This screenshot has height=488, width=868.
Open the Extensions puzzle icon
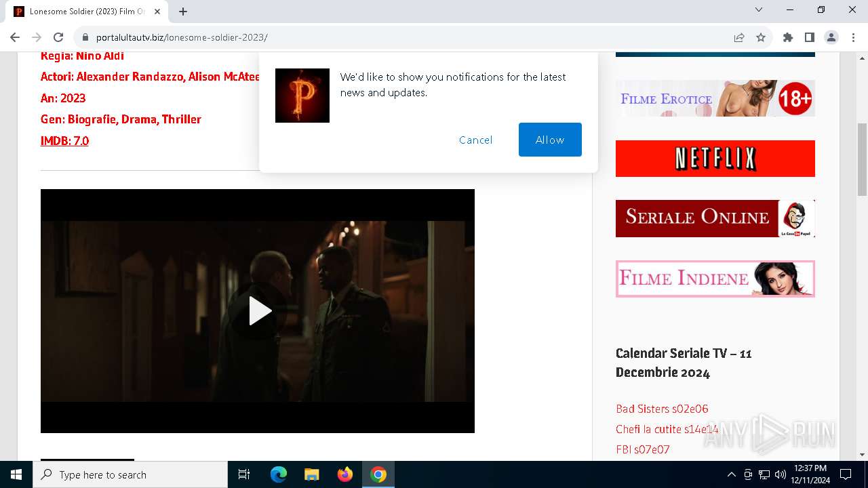tap(788, 37)
